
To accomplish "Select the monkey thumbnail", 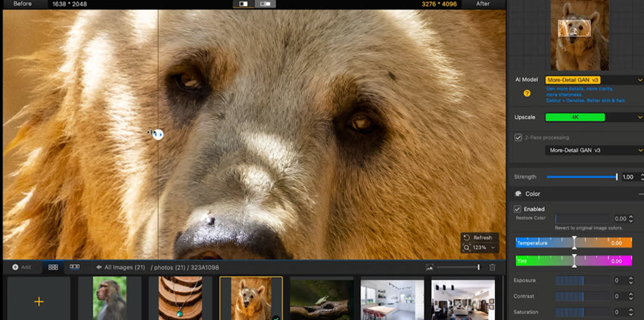I will coord(110,298).
